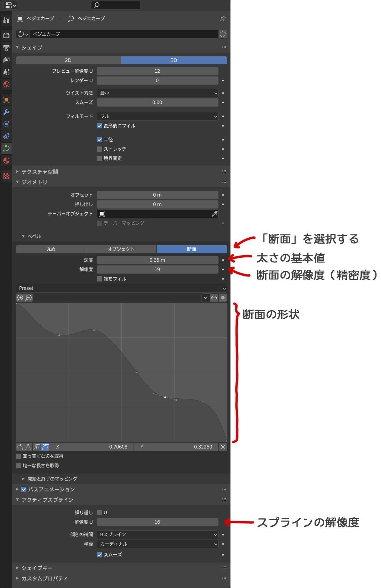Viewport: 381px width, 588px height.
Task: Open the Texture checkerboard tab icon
Action: pos(6,176)
